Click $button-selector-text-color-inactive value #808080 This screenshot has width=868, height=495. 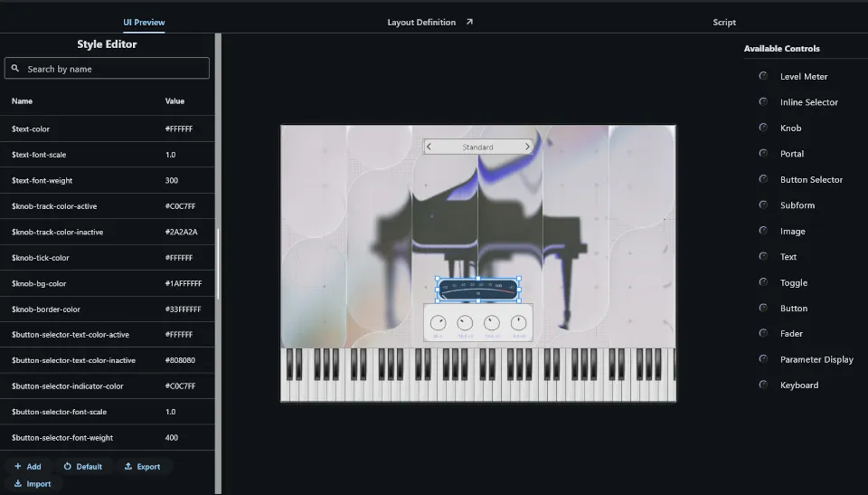click(180, 360)
